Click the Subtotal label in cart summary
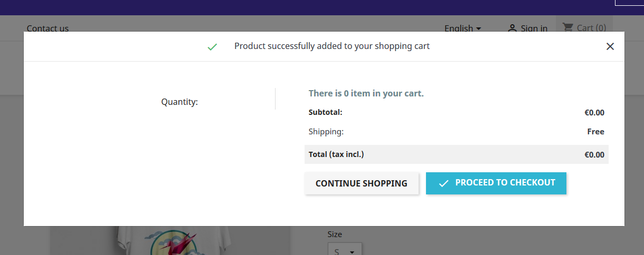 click(x=325, y=112)
